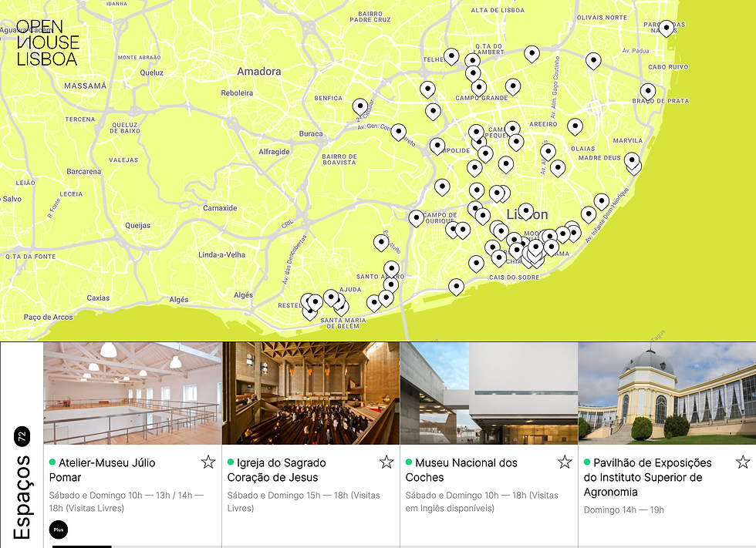Click the pin on Av. Gen. Correia Barreto

(x=398, y=132)
